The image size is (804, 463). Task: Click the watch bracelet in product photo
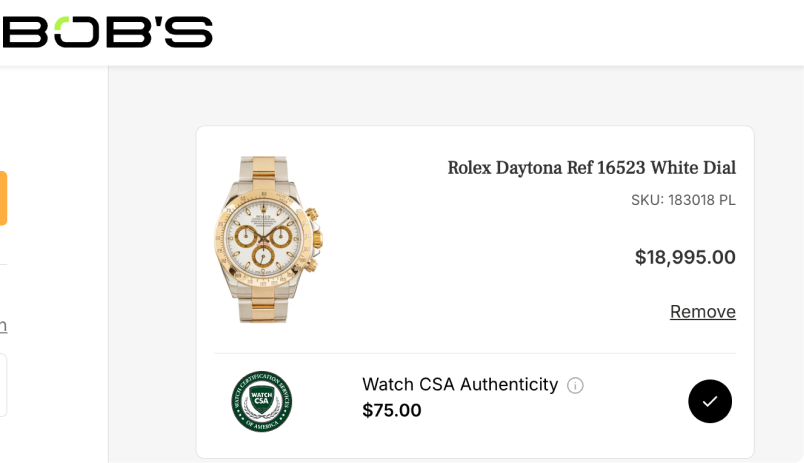[x=263, y=300]
